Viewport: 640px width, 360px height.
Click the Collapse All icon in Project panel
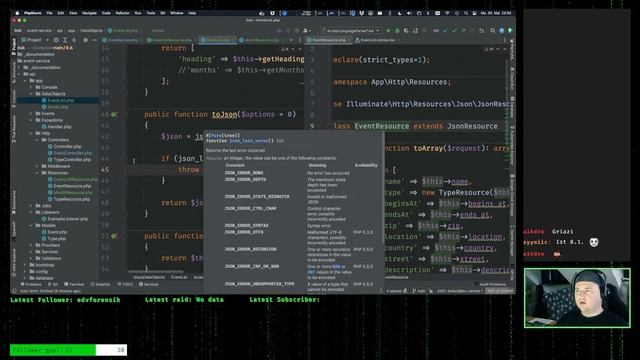[74, 40]
